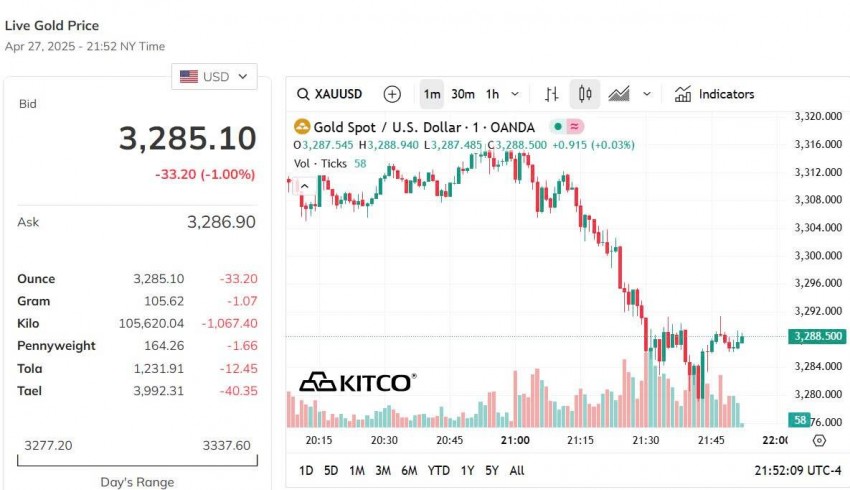Select the 1m interval
850x490 pixels.
point(432,94)
